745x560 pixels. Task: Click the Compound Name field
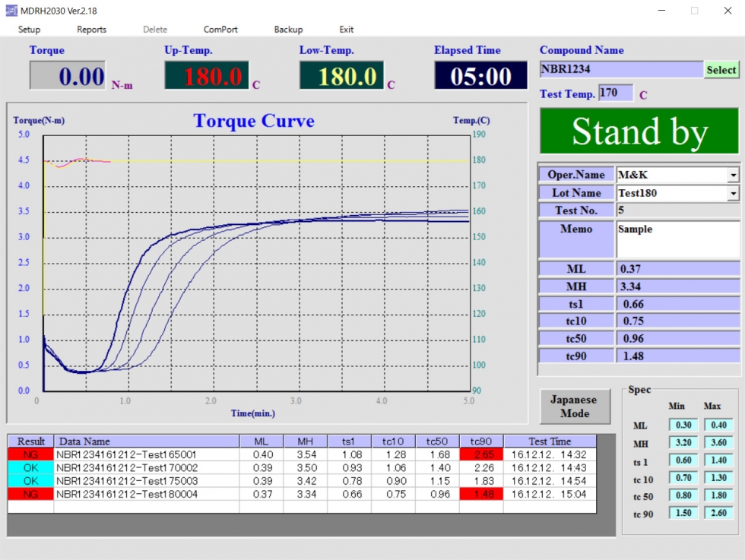pyautogui.click(x=621, y=69)
